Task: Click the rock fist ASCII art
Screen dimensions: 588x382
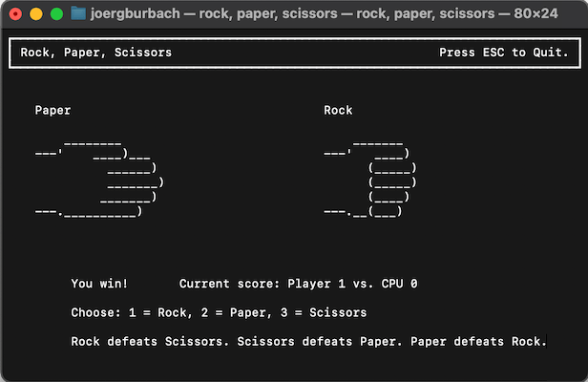Action: tap(370, 180)
